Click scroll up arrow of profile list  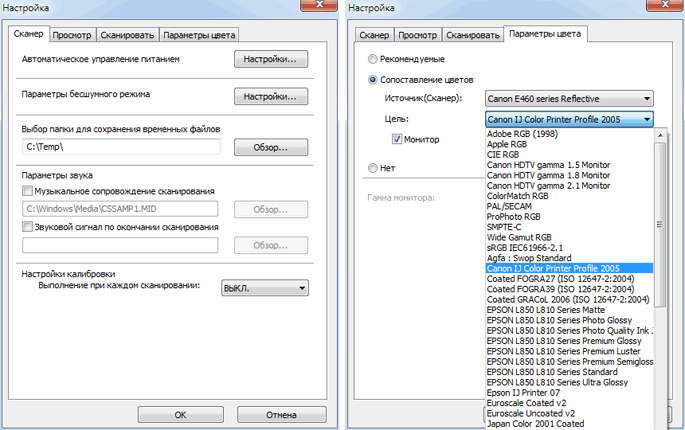point(660,135)
